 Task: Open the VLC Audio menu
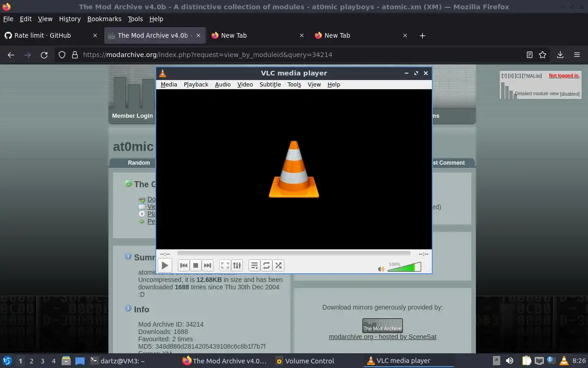coord(223,85)
